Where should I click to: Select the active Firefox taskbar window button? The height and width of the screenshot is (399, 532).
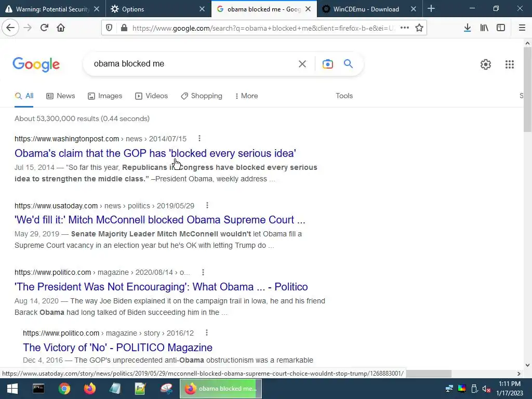pyautogui.click(x=221, y=389)
